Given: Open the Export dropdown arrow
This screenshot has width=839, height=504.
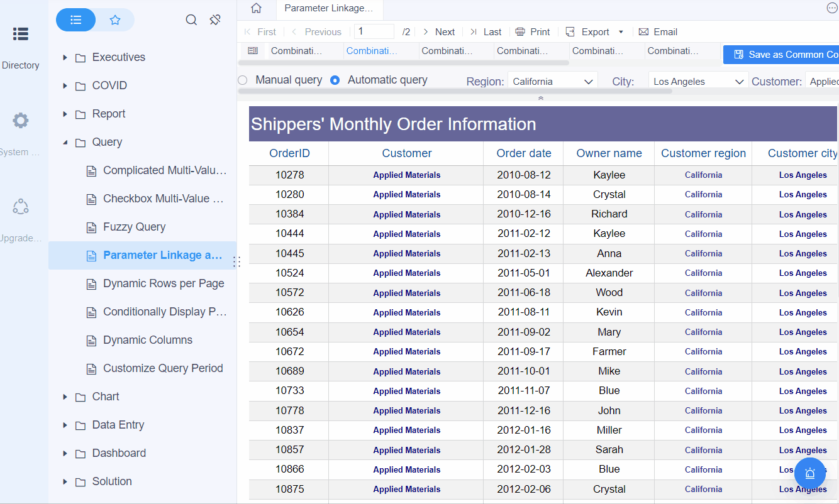Looking at the screenshot, I should (621, 32).
